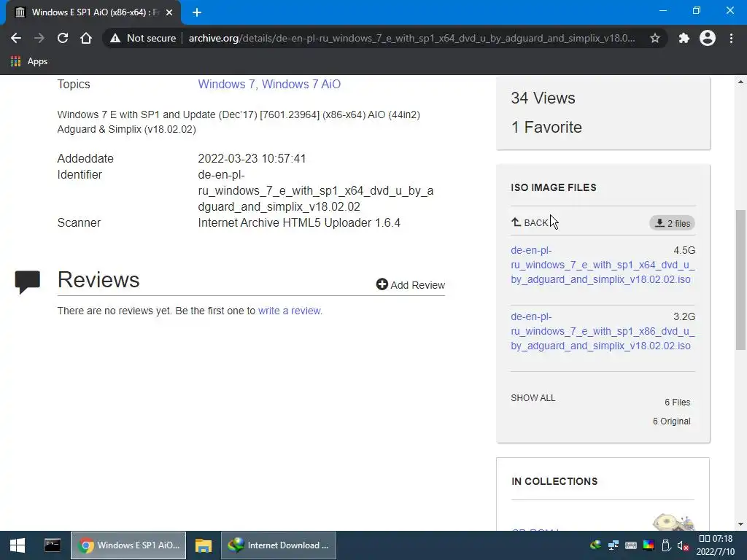Select the Windows E SP1 AiO tab
The image size is (747, 560).
[93, 12]
